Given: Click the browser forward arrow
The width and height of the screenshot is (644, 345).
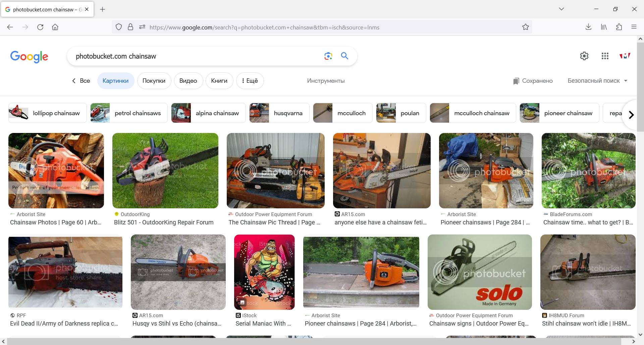Looking at the screenshot, I should [x=25, y=27].
